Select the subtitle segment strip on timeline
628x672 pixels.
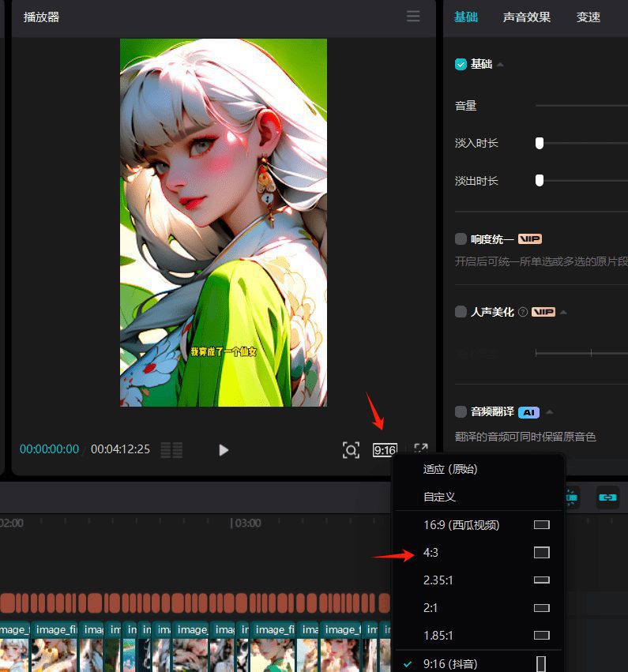point(195,603)
